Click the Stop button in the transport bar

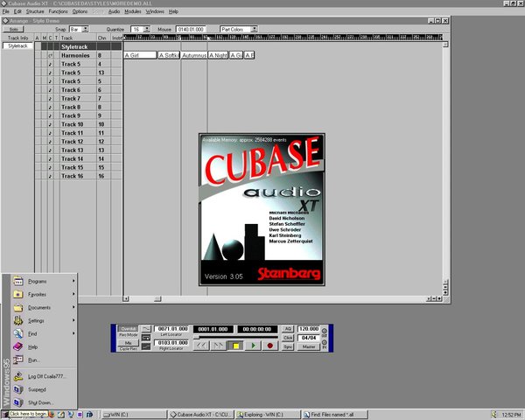235,346
